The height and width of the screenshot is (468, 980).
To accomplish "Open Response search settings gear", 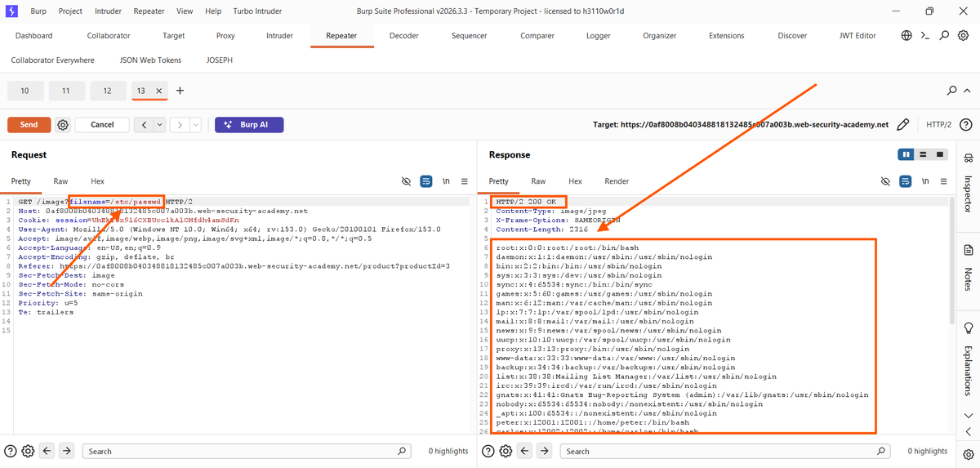I will (x=506, y=451).
